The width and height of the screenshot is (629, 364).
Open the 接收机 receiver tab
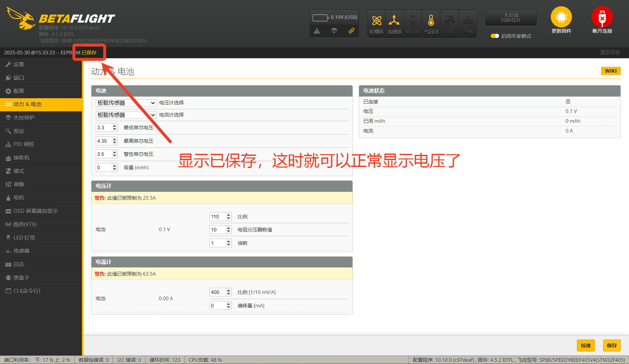41,158
